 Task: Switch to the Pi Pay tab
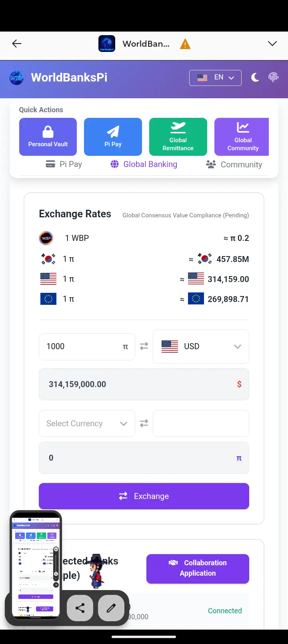point(64,164)
